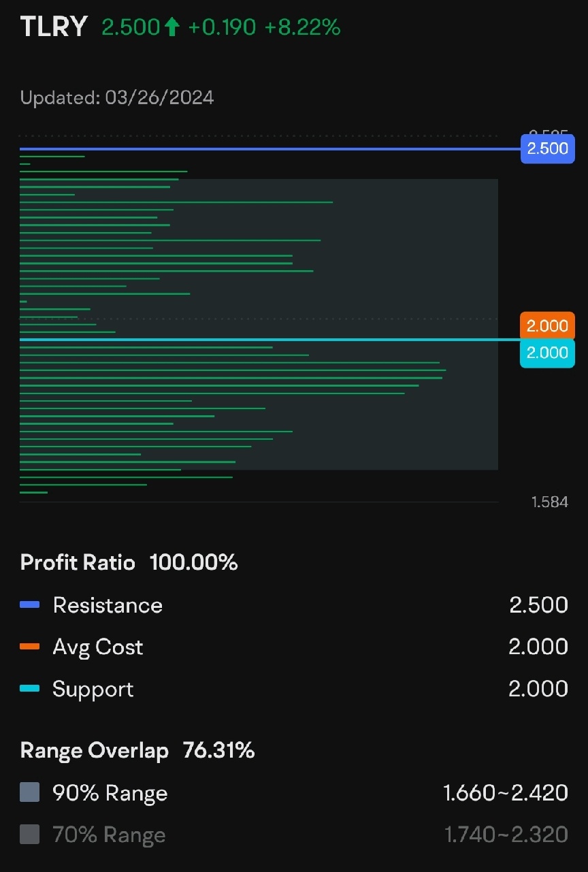Click the TLRY ticker symbol

tap(54, 27)
